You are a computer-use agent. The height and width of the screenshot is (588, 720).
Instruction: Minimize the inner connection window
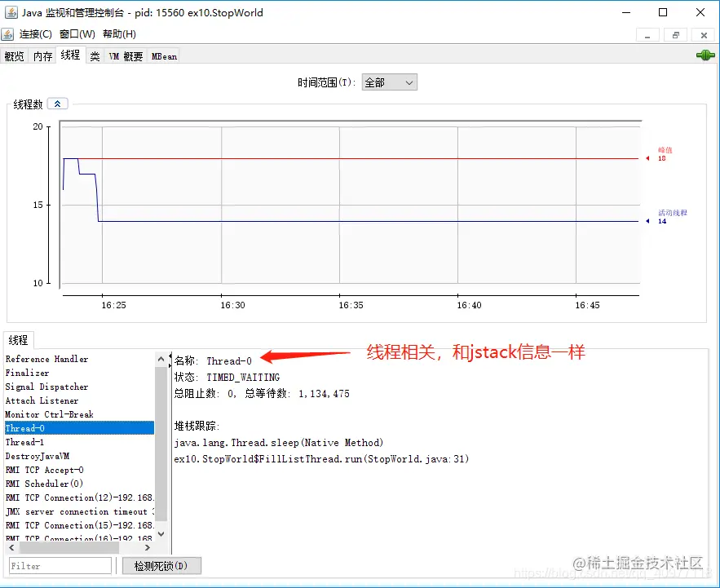tap(647, 35)
